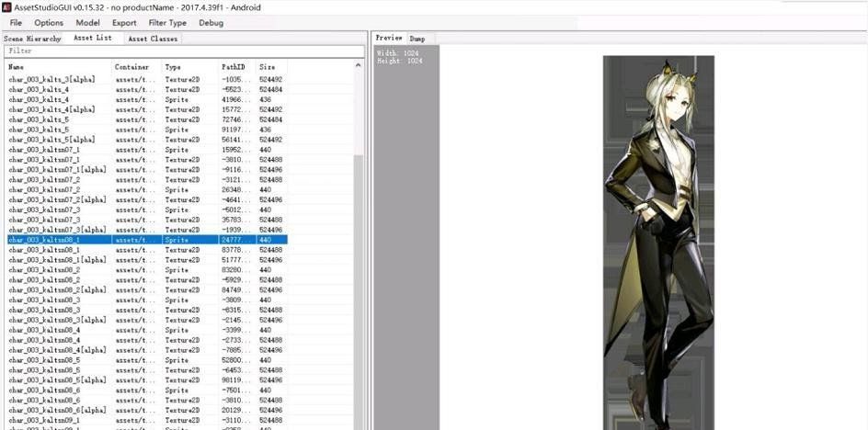
Task: Select the Texture2D row ending in 08_2
Action: pyautogui.click(x=147, y=280)
